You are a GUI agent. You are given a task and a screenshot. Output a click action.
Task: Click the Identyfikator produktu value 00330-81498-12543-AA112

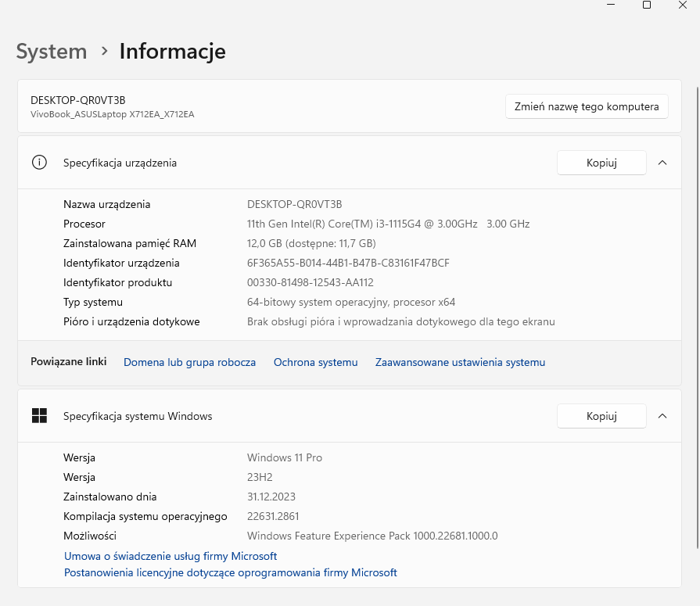click(310, 282)
